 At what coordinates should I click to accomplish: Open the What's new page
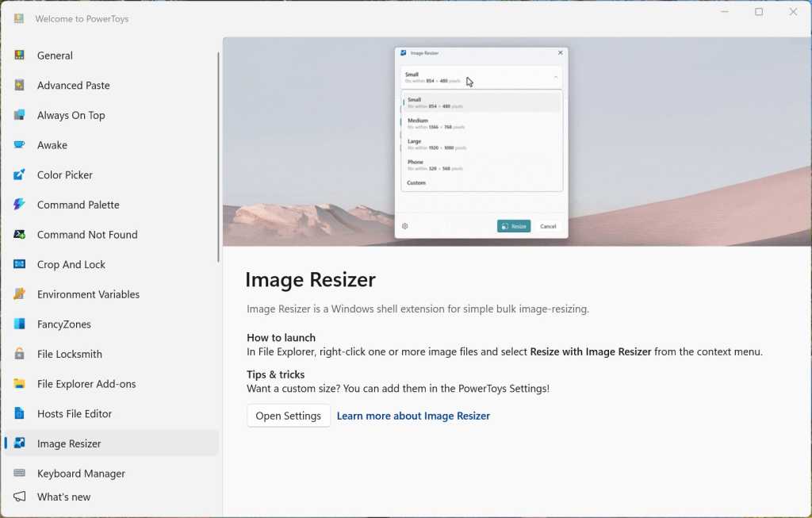63,497
